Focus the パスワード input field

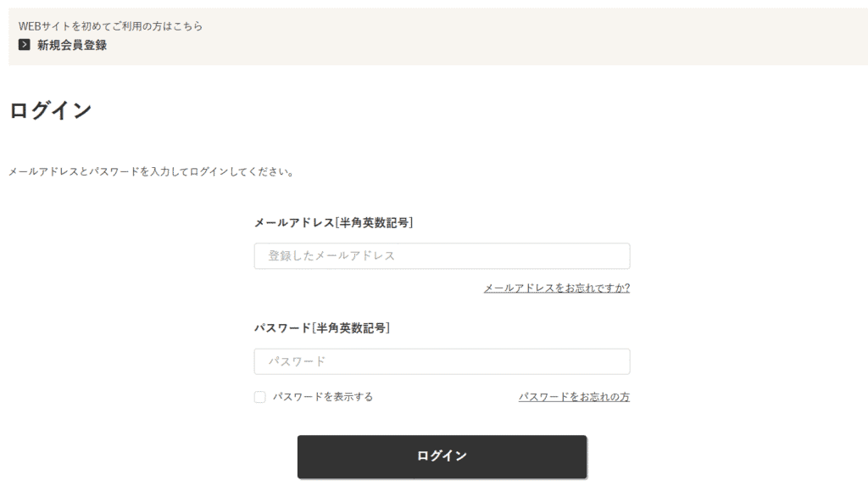click(442, 361)
